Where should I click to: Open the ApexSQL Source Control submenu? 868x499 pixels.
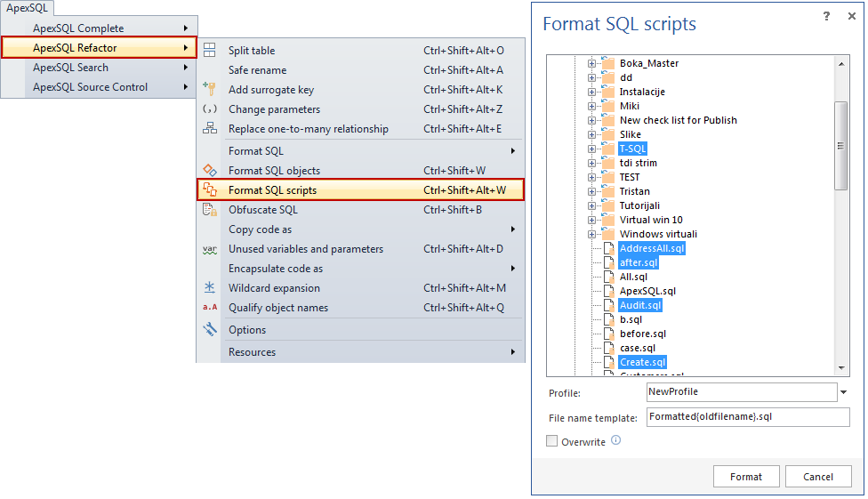[x=99, y=87]
